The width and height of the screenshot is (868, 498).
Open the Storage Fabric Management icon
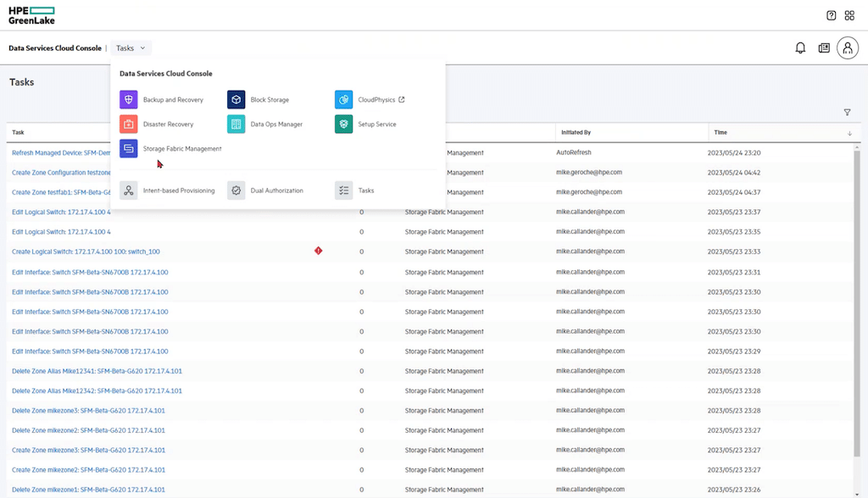pyautogui.click(x=129, y=148)
